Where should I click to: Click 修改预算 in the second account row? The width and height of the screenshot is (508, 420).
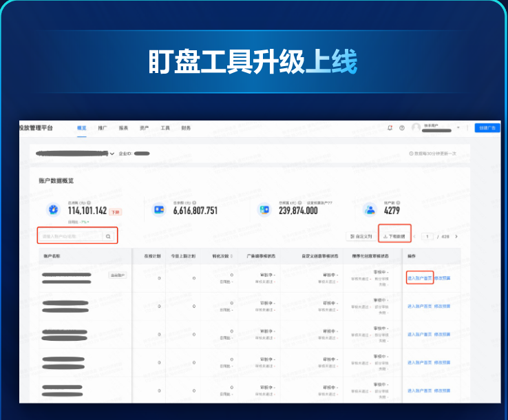pyautogui.click(x=442, y=306)
